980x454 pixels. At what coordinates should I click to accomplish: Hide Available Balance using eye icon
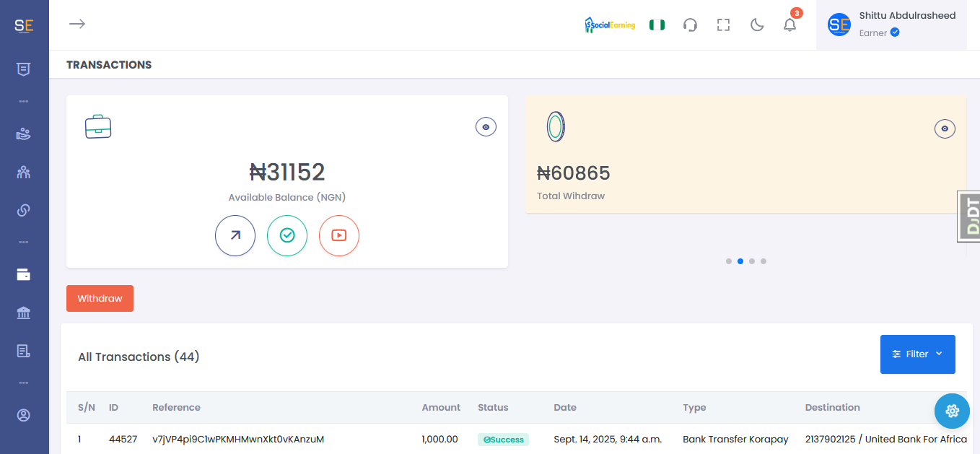pyautogui.click(x=486, y=127)
